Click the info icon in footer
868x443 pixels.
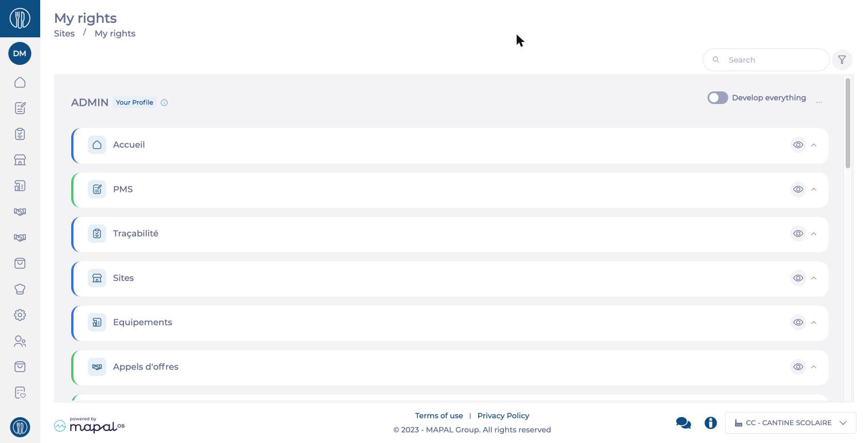711,423
